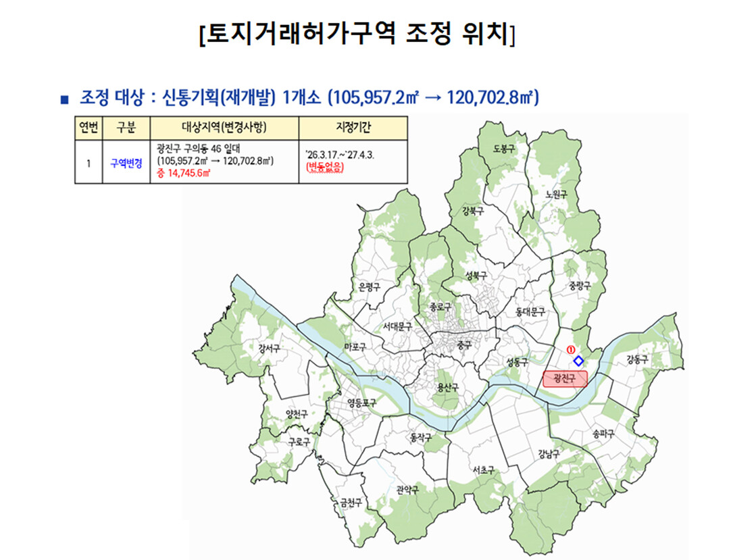Click the number 1 cell under 연번
This screenshot has height=560, width=729.
(x=89, y=163)
